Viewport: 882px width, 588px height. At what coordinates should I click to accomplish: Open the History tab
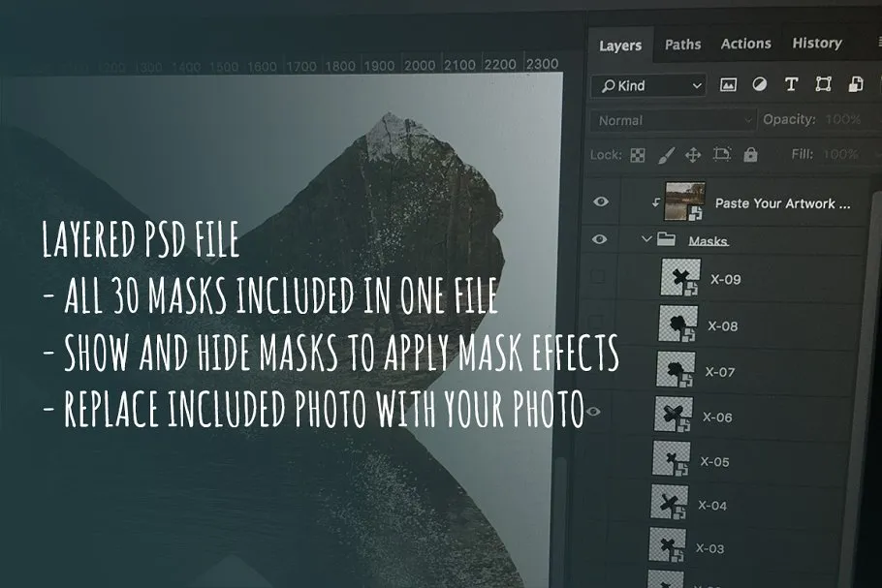pos(816,43)
